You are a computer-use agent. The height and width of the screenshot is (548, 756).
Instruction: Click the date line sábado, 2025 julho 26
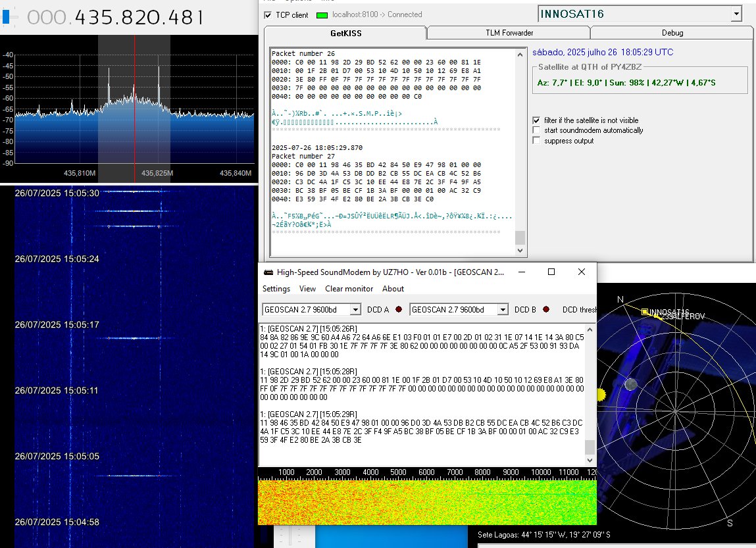click(603, 52)
